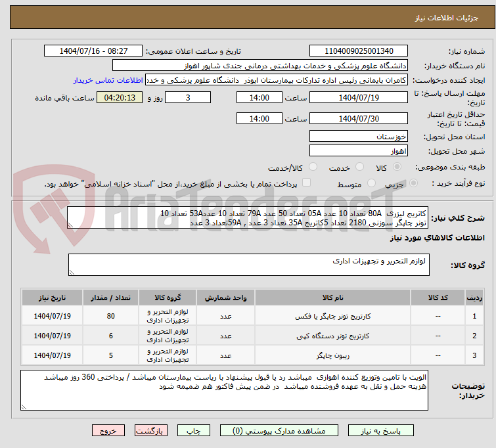This screenshot has height=448, width=496.
Task: Click the چاپ print button
Action: (x=193, y=431)
